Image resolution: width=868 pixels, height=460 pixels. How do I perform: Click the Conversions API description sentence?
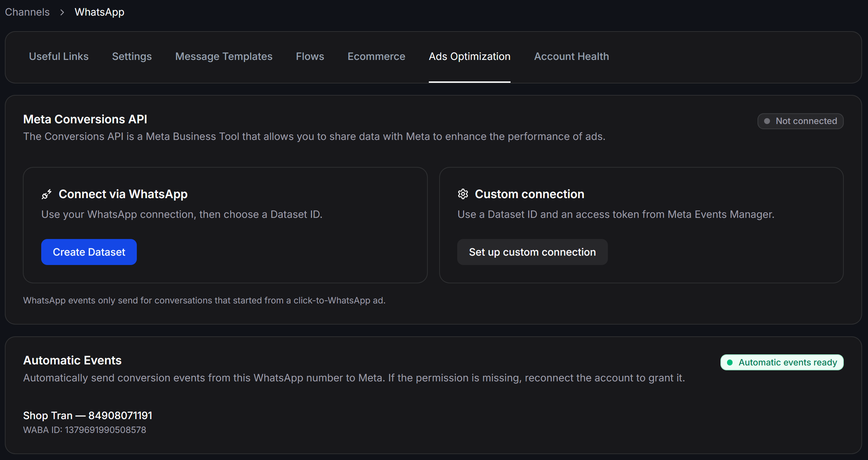314,136
